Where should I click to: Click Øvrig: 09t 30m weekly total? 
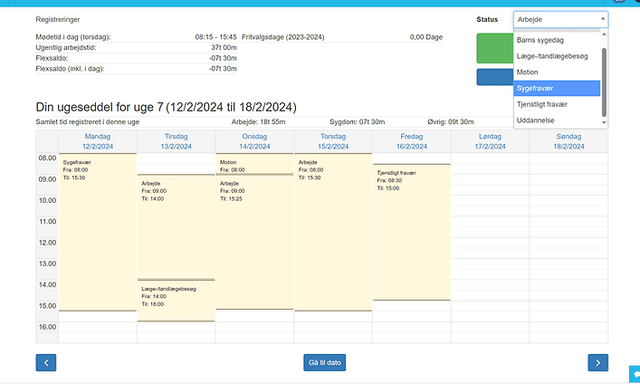point(451,122)
